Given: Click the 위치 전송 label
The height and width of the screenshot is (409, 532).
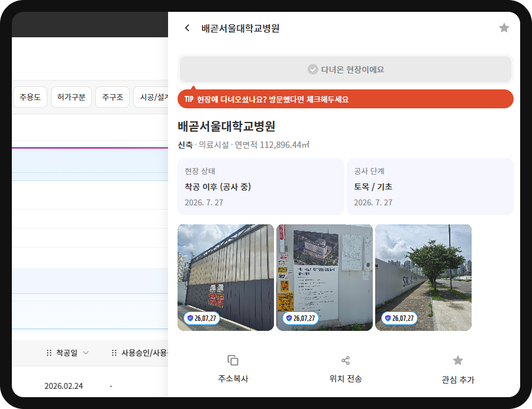Looking at the screenshot, I should pyautogui.click(x=346, y=378).
